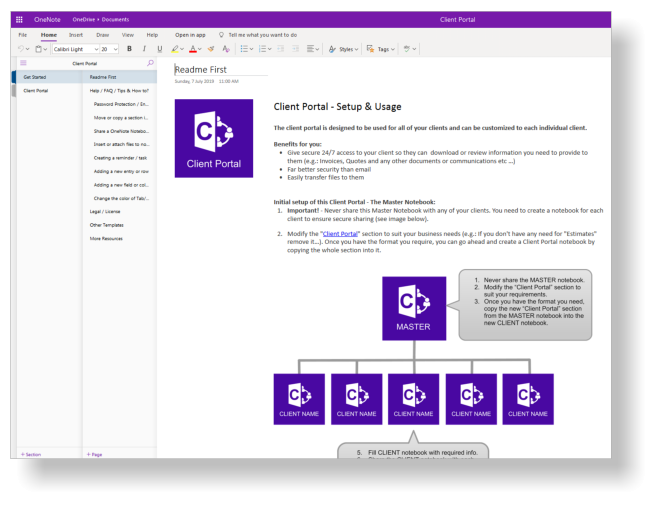Open the OneDrive breadcrumb link
Image resolution: width=662 pixels, height=510 pixels.
click(84, 19)
